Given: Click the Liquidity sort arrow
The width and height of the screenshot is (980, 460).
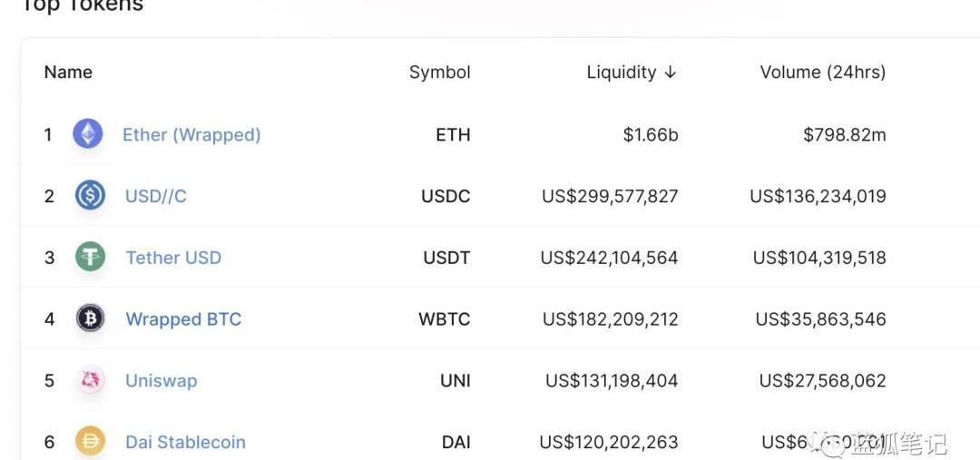Looking at the screenshot, I should coord(670,73).
